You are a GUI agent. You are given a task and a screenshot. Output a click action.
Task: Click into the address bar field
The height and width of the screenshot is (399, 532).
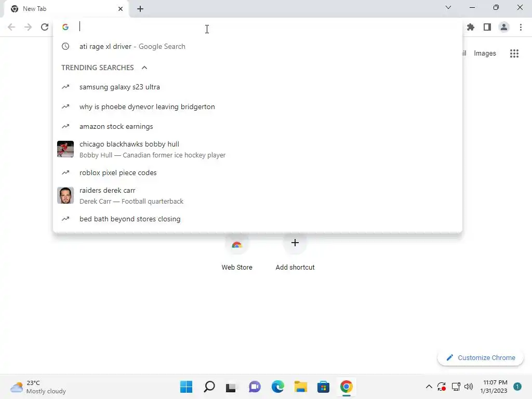tap(258, 27)
